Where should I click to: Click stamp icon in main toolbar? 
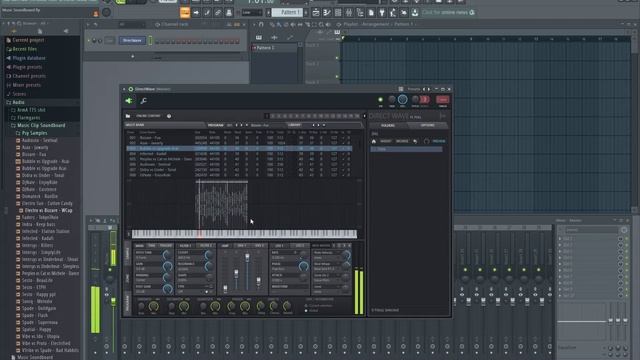coord(229,13)
